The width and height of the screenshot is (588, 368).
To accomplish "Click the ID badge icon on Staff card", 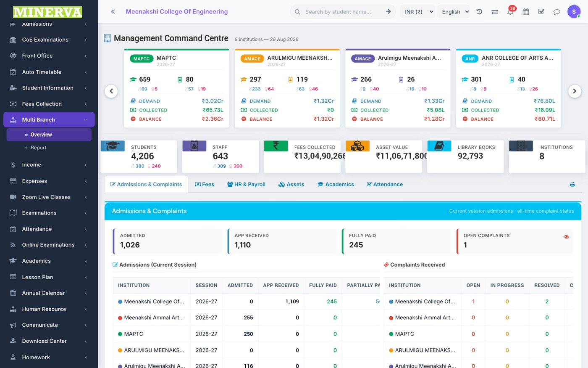I will 194,146.
